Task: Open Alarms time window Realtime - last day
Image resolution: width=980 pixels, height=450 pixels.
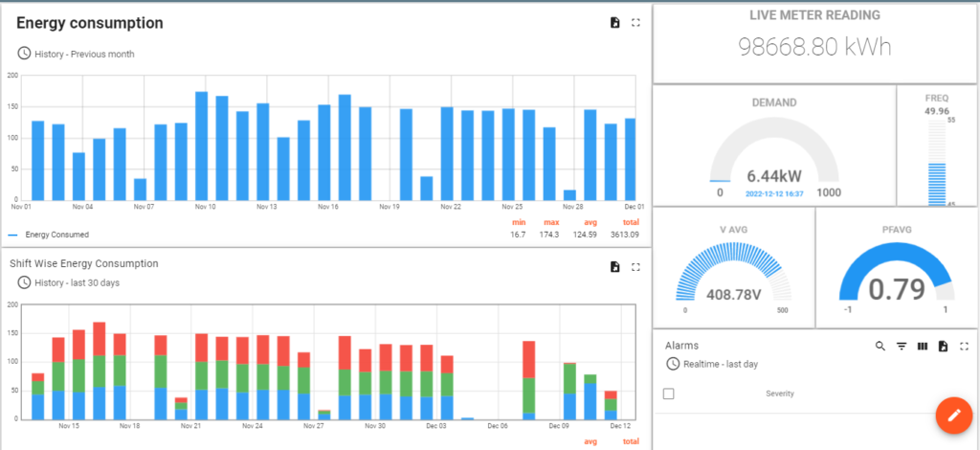Action: 712,364
